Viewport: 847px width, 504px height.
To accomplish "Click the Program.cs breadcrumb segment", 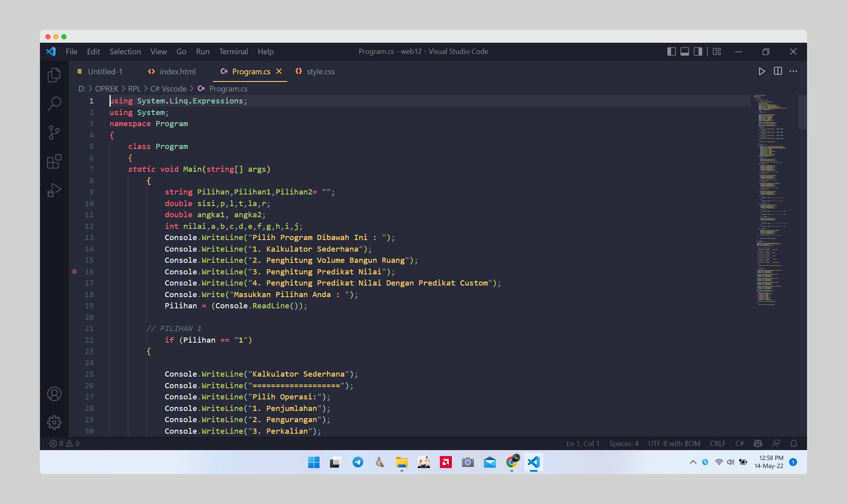I will tap(228, 89).
